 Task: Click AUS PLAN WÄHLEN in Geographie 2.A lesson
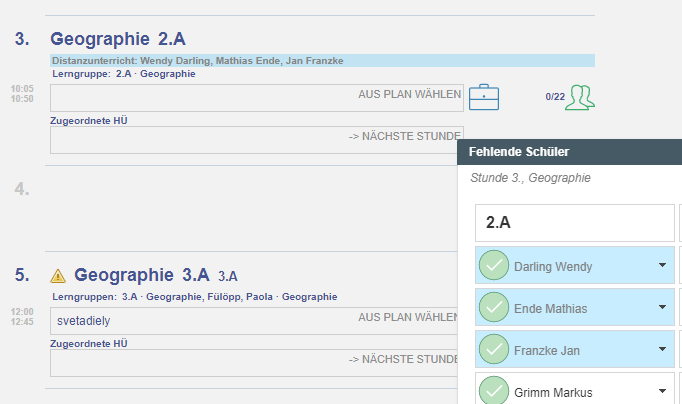pyautogui.click(x=409, y=94)
